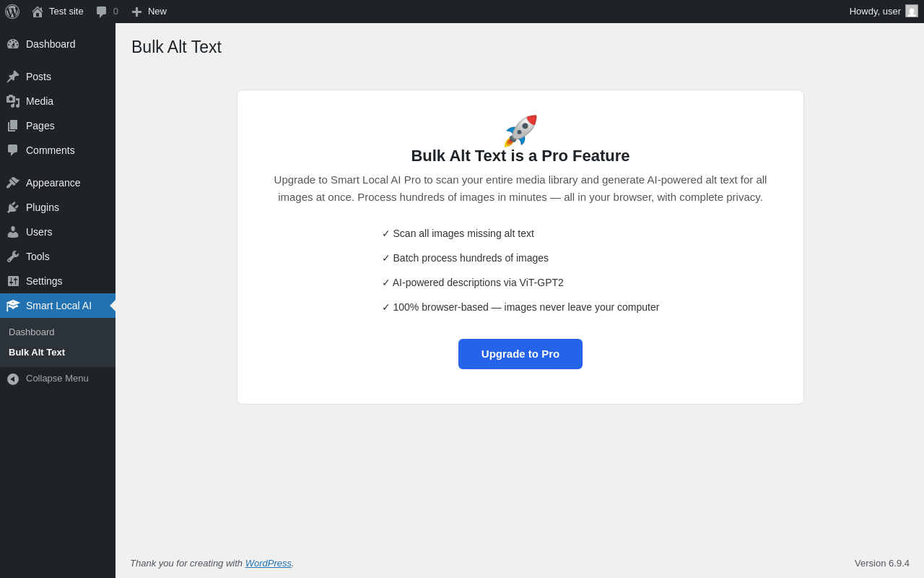The height and width of the screenshot is (578, 924).
Task: Click the plus icon beside New
Action: [136, 12]
